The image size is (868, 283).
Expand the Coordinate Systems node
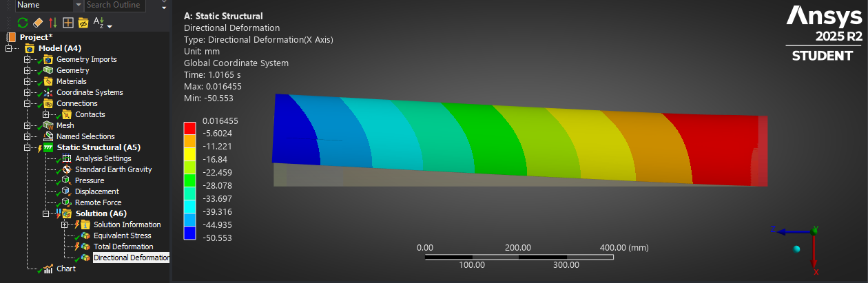[x=28, y=92]
